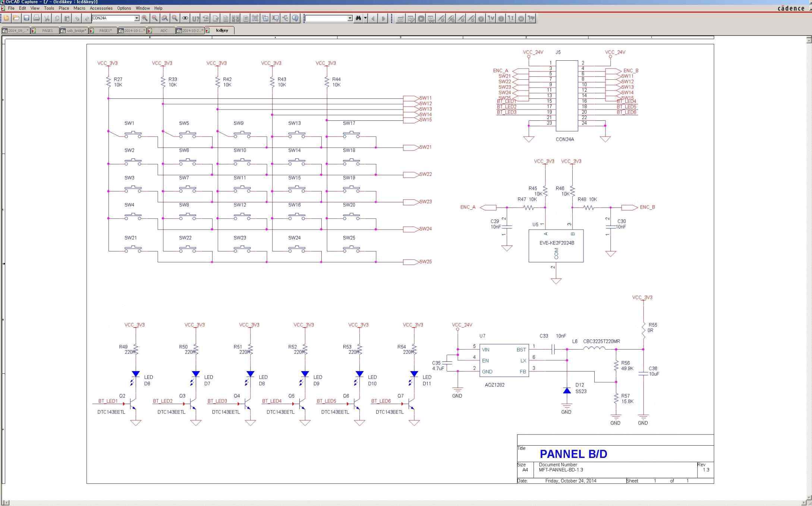This screenshot has height=506, width=812.
Task: Click the Open file folder icon
Action: [x=16, y=18]
